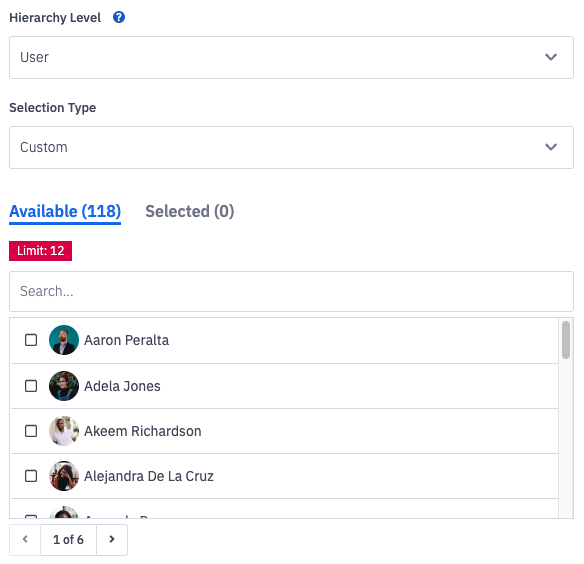
Task: Enable the Alejandra De La Cruz checkbox
Action: coord(31,476)
